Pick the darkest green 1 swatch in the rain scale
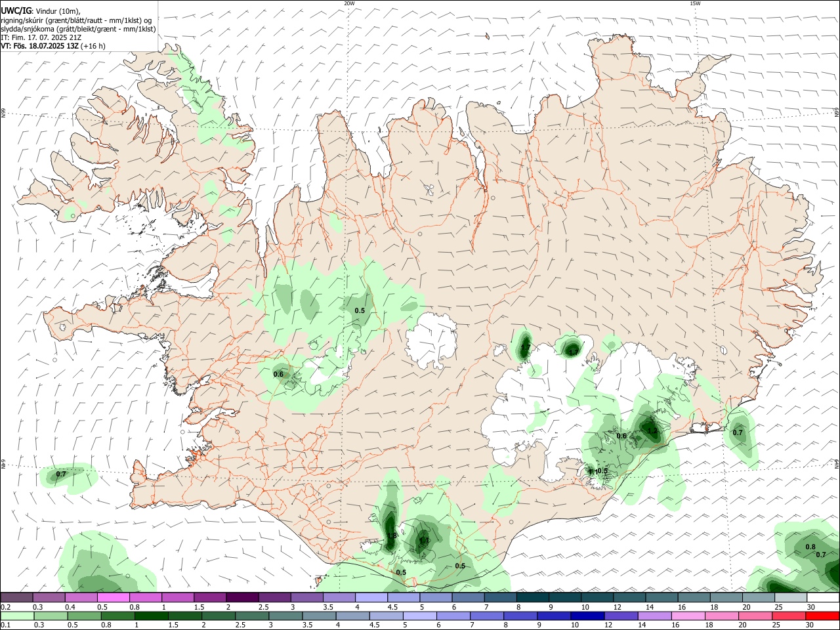Screen dimensions: 840x630 [x=151, y=616]
